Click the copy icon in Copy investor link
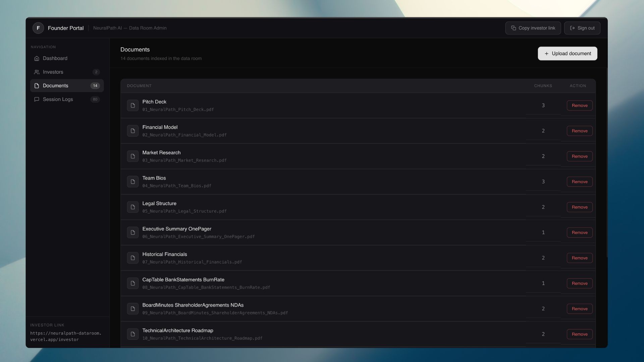 coord(514,28)
